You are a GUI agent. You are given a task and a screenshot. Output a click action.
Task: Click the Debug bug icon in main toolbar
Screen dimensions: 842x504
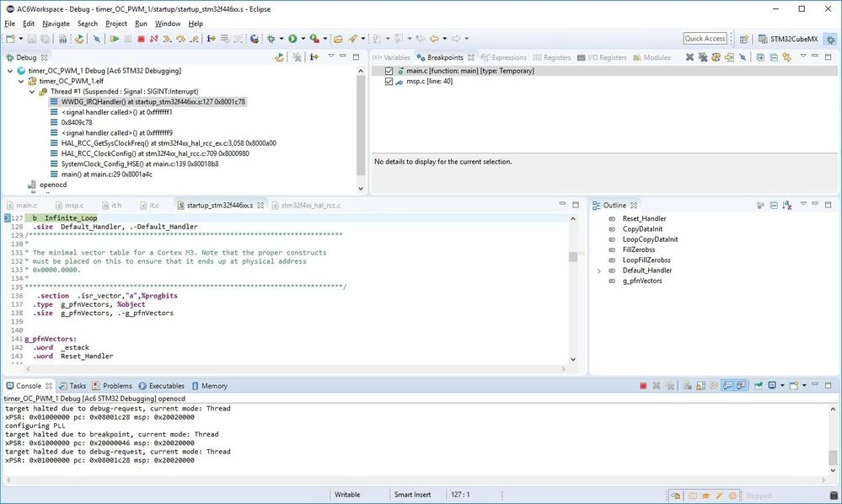(271, 39)
